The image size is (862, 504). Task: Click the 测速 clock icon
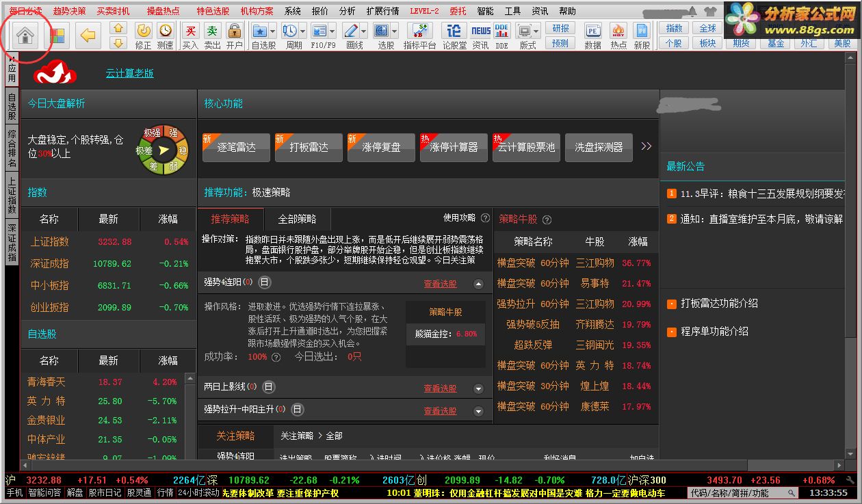click(x=165, y=31)
